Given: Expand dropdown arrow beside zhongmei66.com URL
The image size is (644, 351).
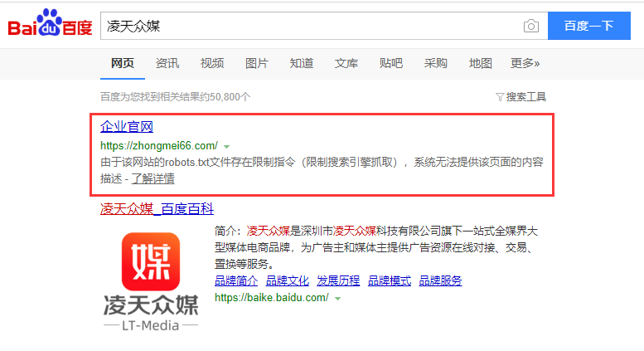Looking at the screenshot, I should pyautogui.click(x=226, y=147).
